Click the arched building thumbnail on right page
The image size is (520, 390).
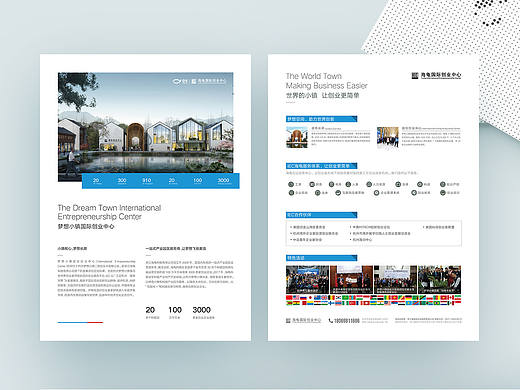tap(297, 137)
